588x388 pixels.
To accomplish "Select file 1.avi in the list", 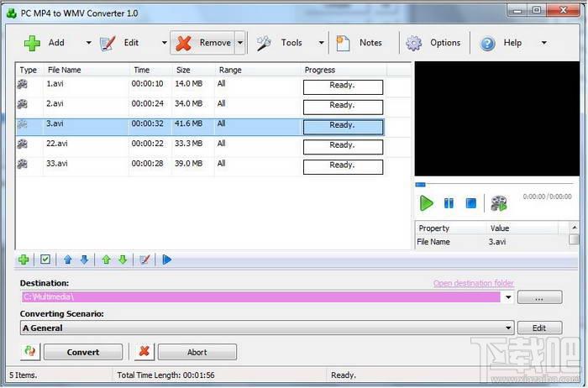I will 55,84.
